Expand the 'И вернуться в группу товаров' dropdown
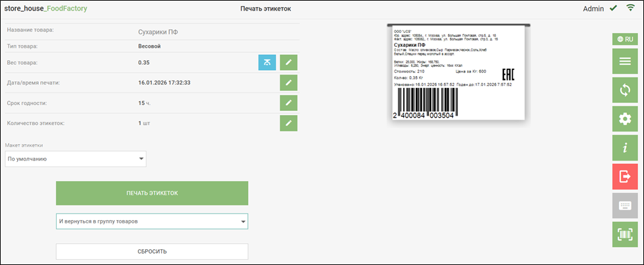Screen dimensions: 644x265 (x=152, y=221)
